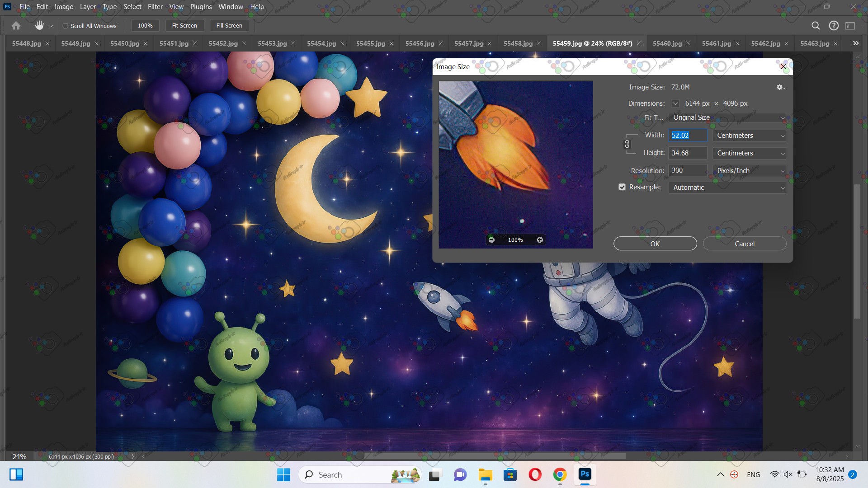Expand the Dimensions unit dropdown arrow

(675, 103)
